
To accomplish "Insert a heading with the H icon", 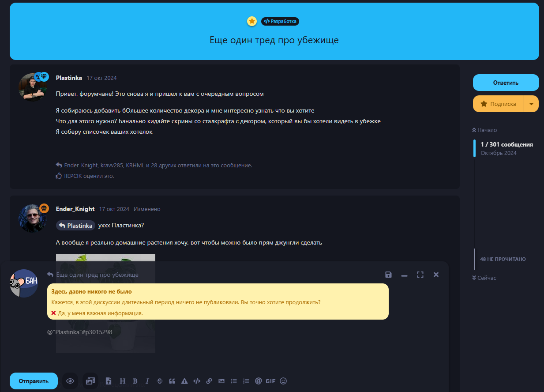I will point(123,381).
